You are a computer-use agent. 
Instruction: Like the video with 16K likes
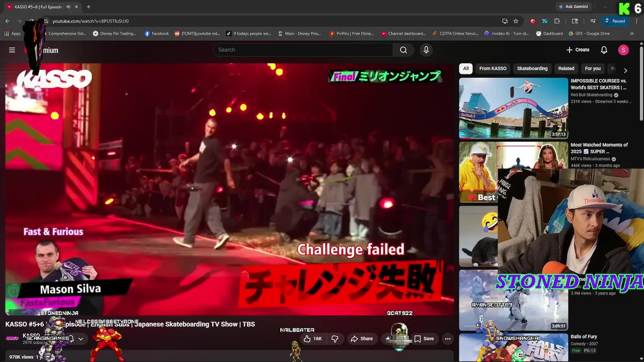pos(312,339)
